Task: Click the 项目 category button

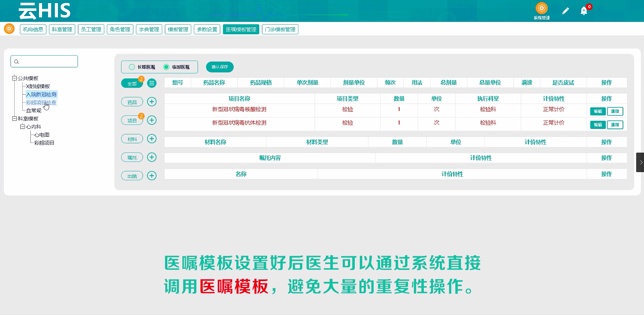Action: [x=132, y=120]
